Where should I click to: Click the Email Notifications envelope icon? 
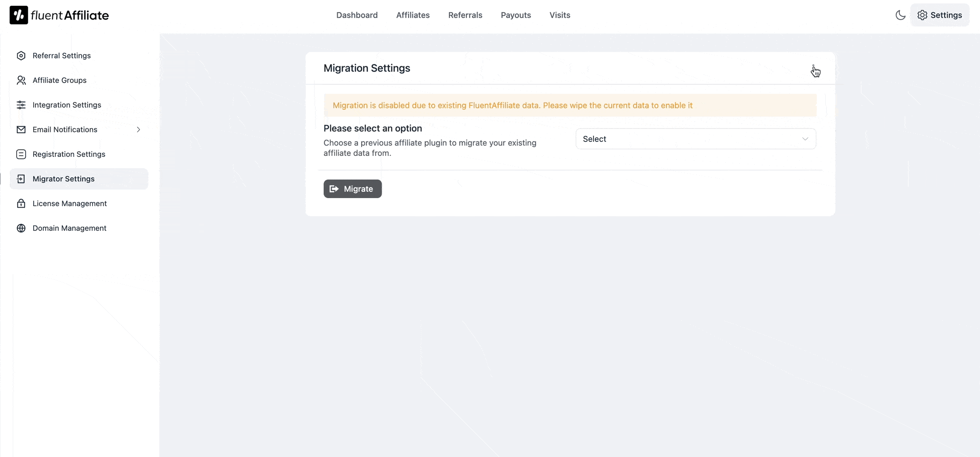21,129
